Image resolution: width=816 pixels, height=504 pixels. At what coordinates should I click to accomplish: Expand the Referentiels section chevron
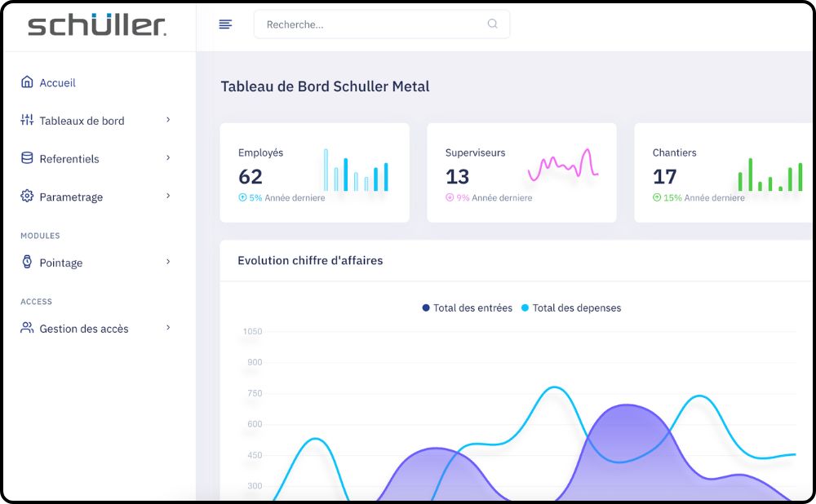coord(168,158)
